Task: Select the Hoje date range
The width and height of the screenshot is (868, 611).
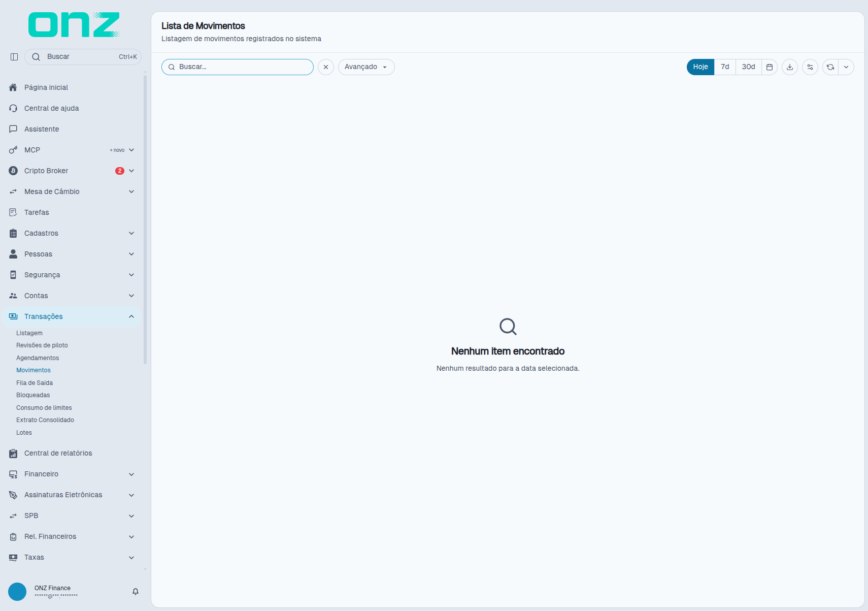Action: (700, 67)
